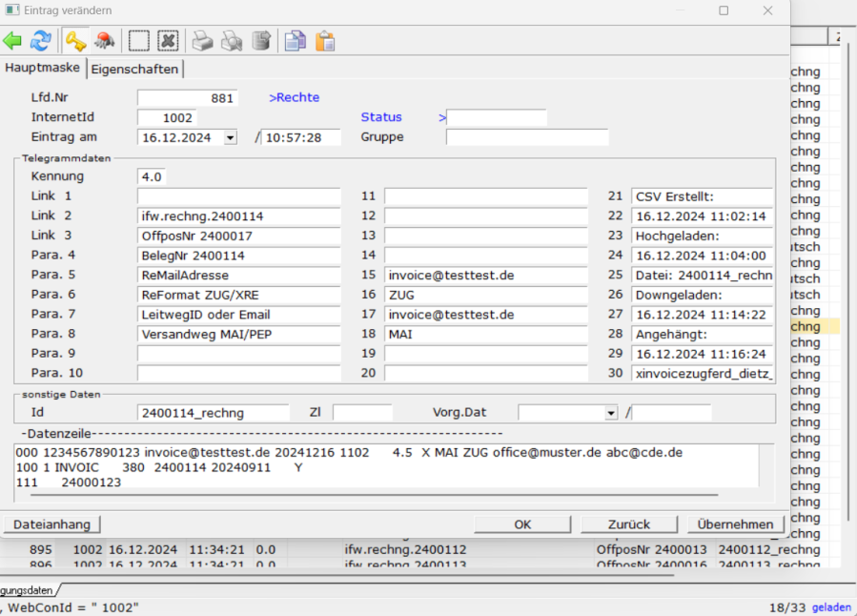Viewport: 857px width, 616px height.
Task: Click the dashed box with X icon
Action: click(168, 41)
